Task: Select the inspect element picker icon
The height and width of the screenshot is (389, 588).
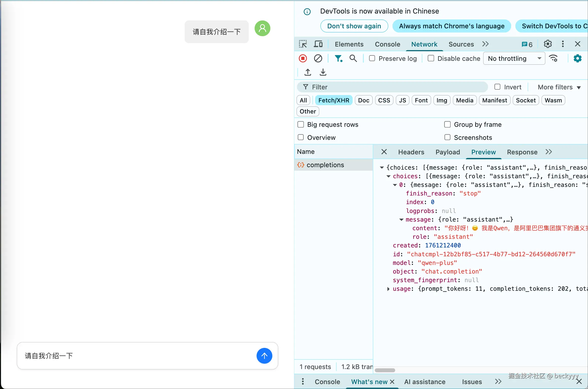Action: [x=303, y=44]
